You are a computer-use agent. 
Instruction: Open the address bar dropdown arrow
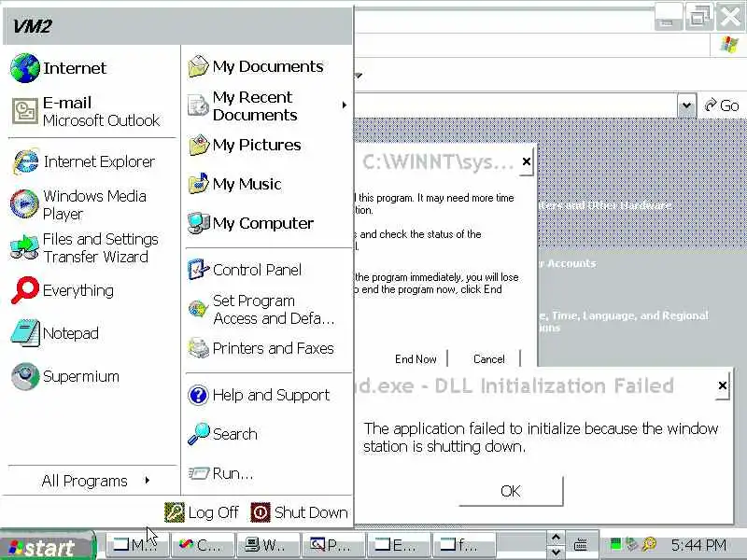pos(686,105)
